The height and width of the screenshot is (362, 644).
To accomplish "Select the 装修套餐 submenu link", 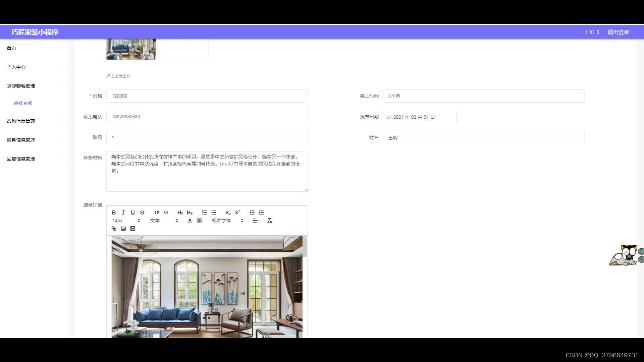I will pyautogui.click(x=23, y=103).
